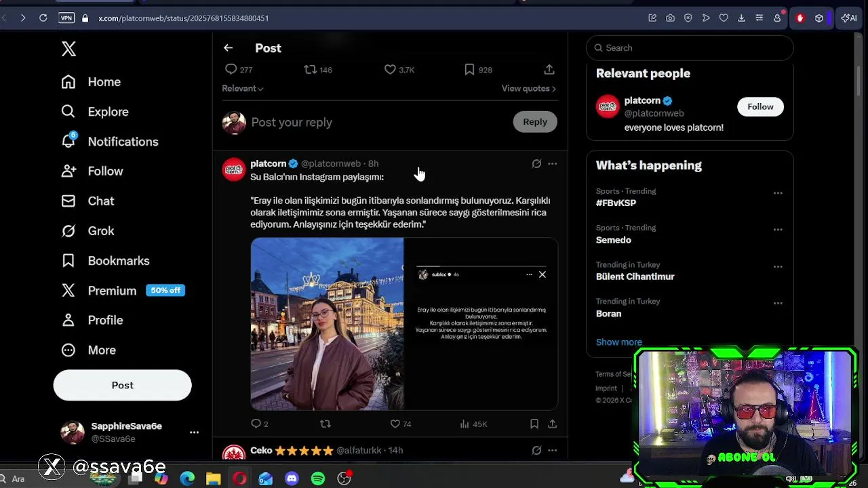Toggle the browser VPN badge
This screenshot has height=488, width=868.
point(66,18)
